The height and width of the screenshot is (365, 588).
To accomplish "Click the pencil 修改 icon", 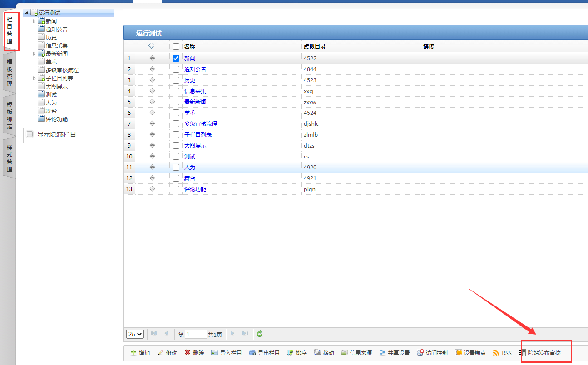I will [x=160, y=353].
